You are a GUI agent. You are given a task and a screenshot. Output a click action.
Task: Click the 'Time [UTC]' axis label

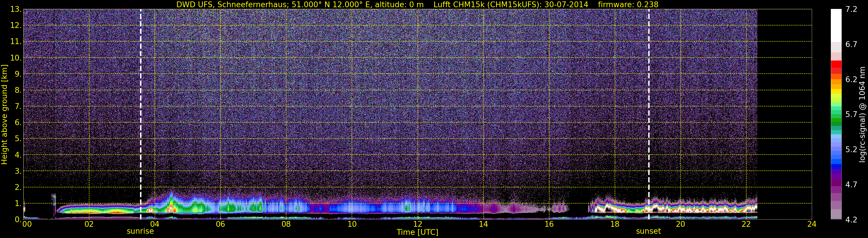click(x=417, y=232)
